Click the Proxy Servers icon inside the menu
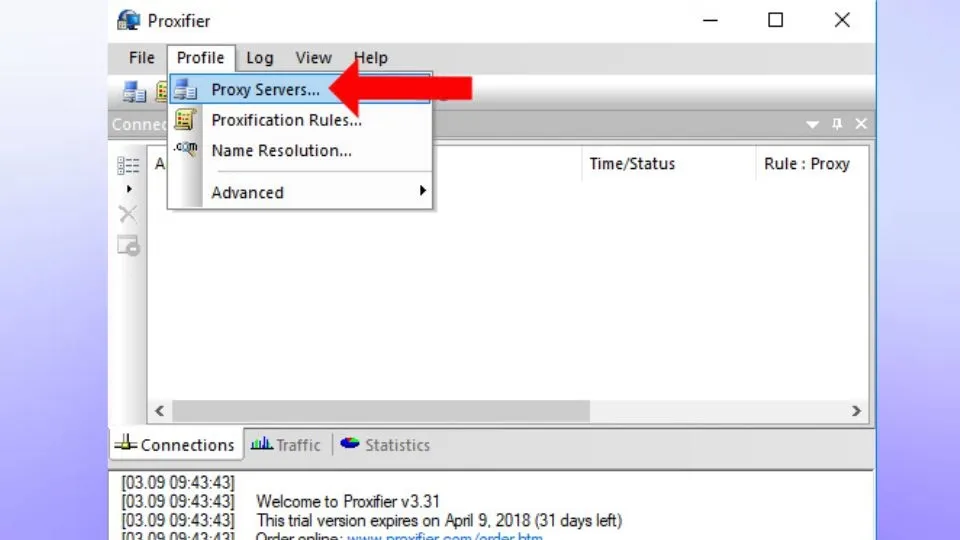This screenshot has width=960, height=540. [x=185, y=89]
